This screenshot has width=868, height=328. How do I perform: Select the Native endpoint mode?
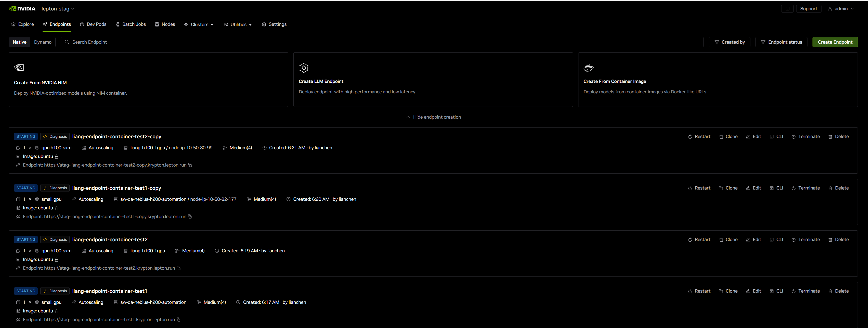click(x=20, y=42)
